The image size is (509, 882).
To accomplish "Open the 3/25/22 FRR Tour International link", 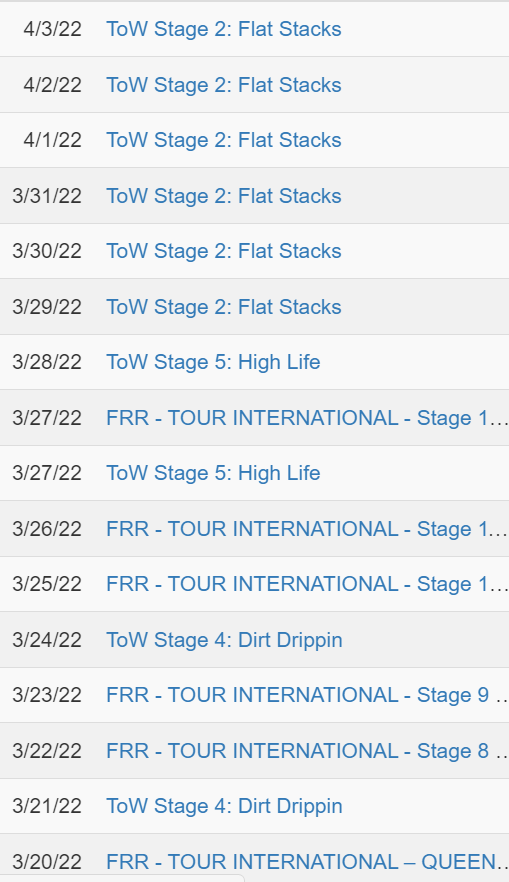I will click(x=307, y=584).
